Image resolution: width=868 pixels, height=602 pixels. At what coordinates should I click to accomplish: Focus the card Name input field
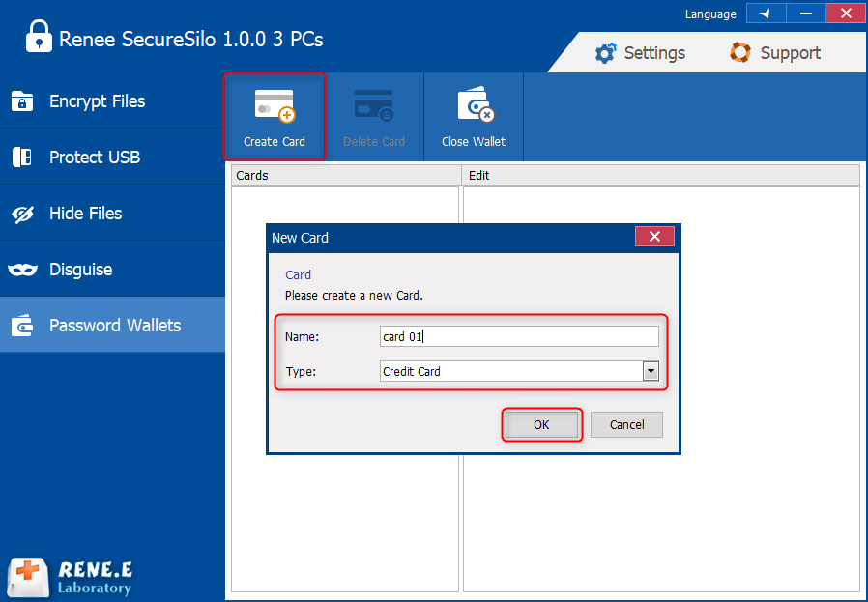click(x=518, y=336)
